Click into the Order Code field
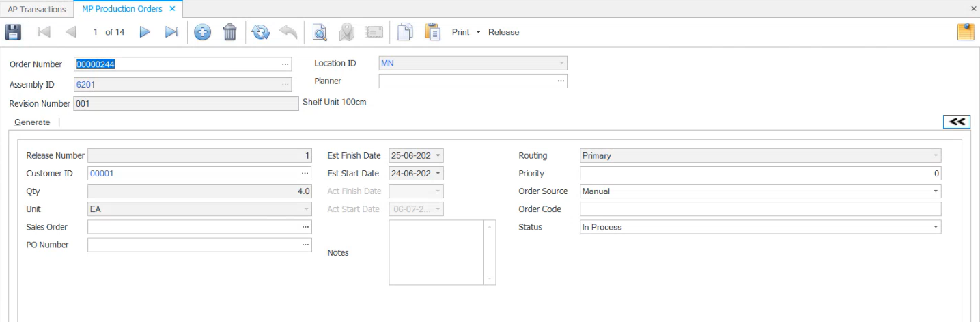 click(x=759, y=209)
